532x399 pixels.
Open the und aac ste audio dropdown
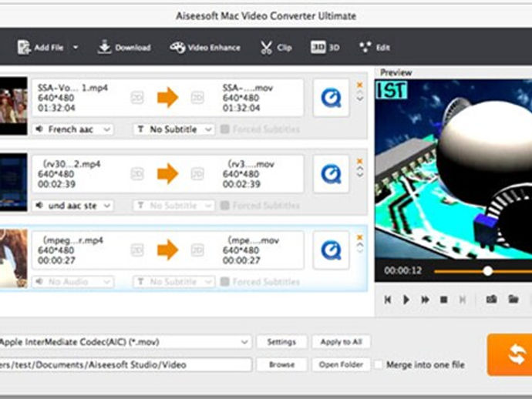click(x=72, y=206)
